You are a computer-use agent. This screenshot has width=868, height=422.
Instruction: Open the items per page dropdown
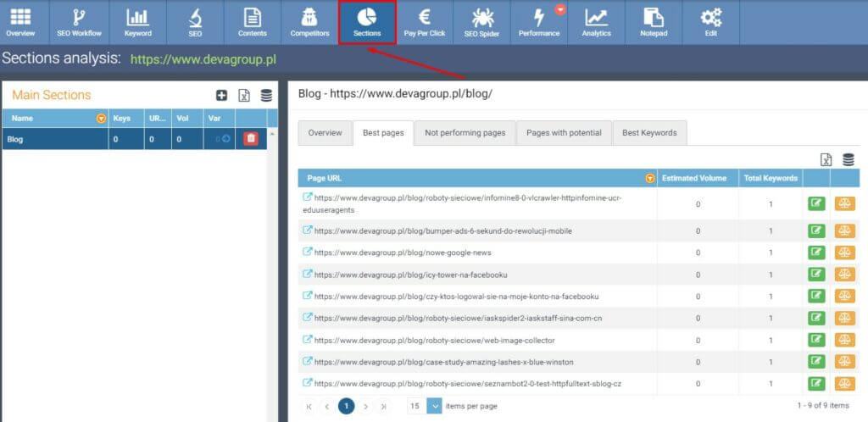(434, 406)
